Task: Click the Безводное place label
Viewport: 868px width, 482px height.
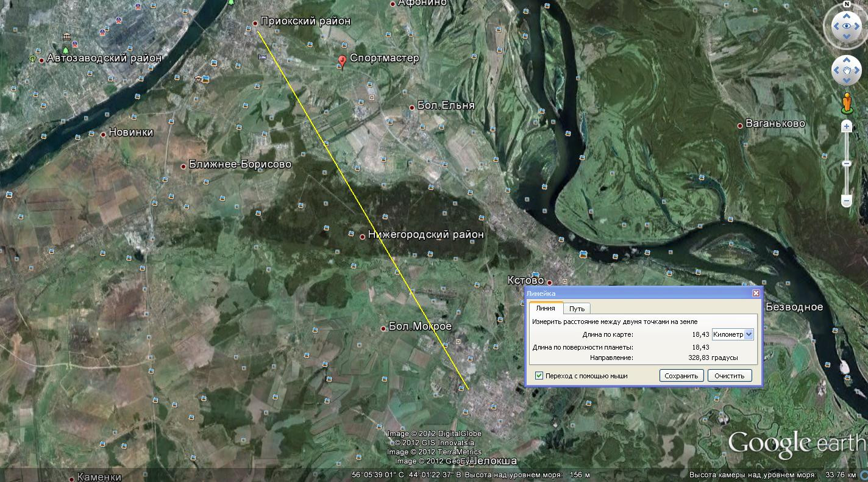Action: tap(794, 307)
